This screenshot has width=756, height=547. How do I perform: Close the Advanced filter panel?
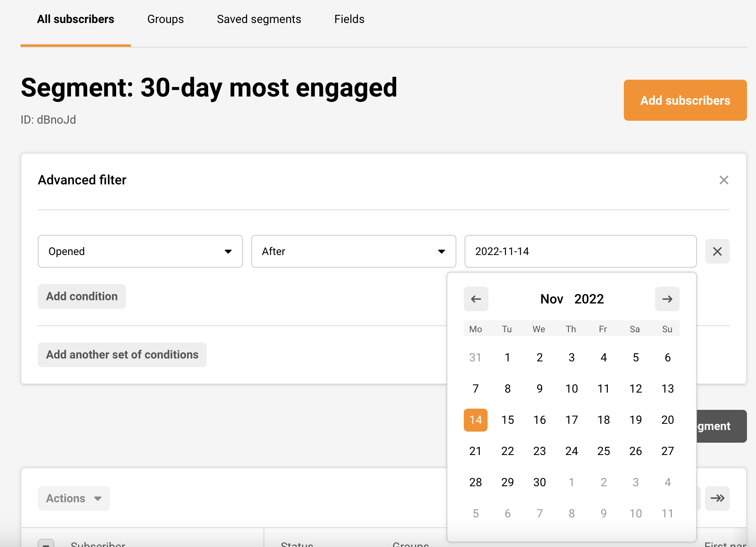point(724,180)
